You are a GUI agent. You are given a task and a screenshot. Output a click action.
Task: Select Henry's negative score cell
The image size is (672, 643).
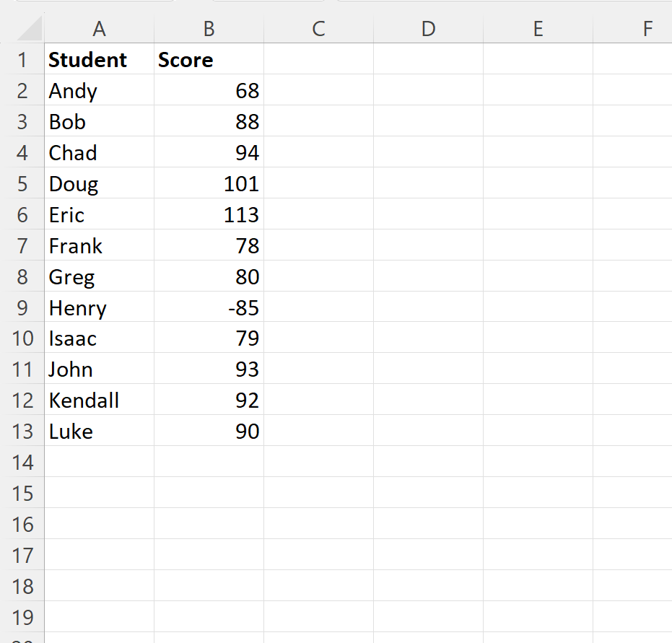click(x=209, y=307)
